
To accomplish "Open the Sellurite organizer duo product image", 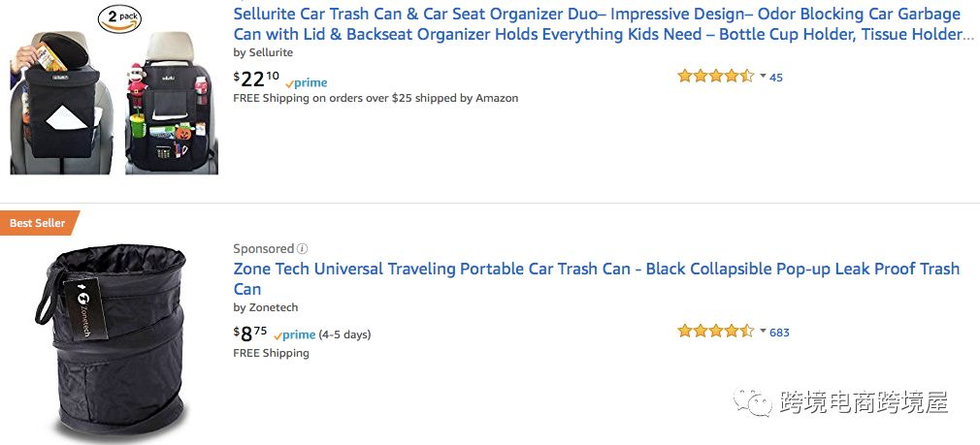I will point(114,92).
